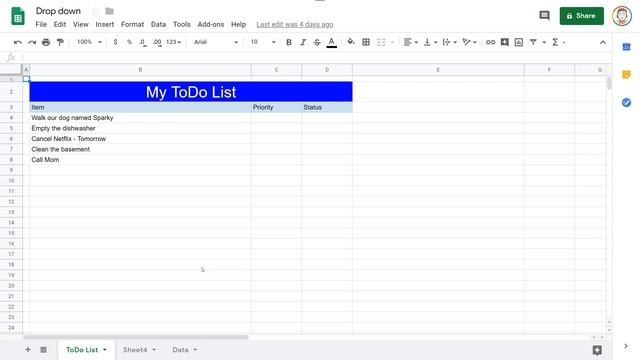Format as percent
The height and width of the screenshot is (360, 640).
tap(129, 42)
